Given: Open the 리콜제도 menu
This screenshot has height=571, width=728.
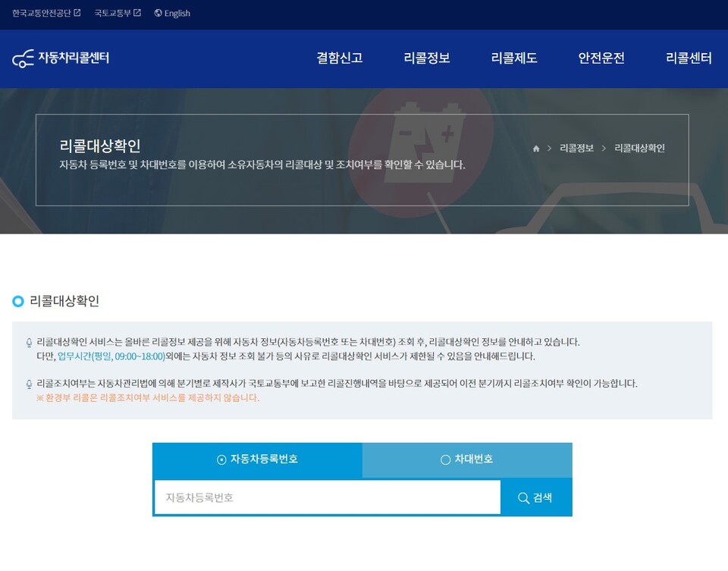Looking at the screenshot, I should point(514,58).
